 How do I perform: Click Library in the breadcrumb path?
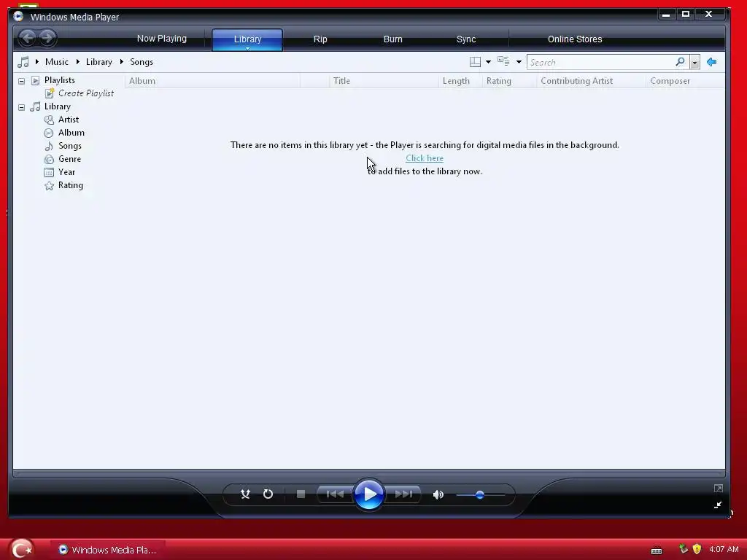[99, 62]
